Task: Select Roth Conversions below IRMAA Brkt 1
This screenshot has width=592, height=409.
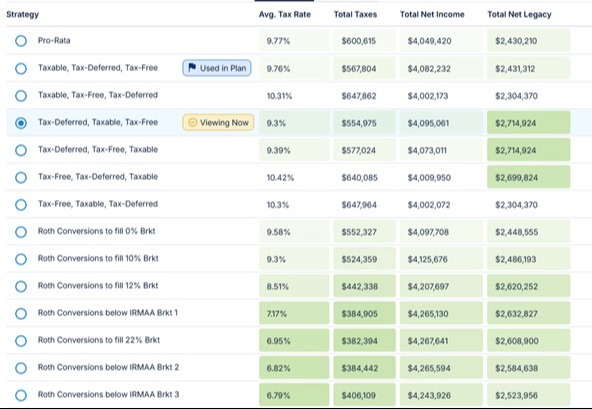Action: coord(21,313)
